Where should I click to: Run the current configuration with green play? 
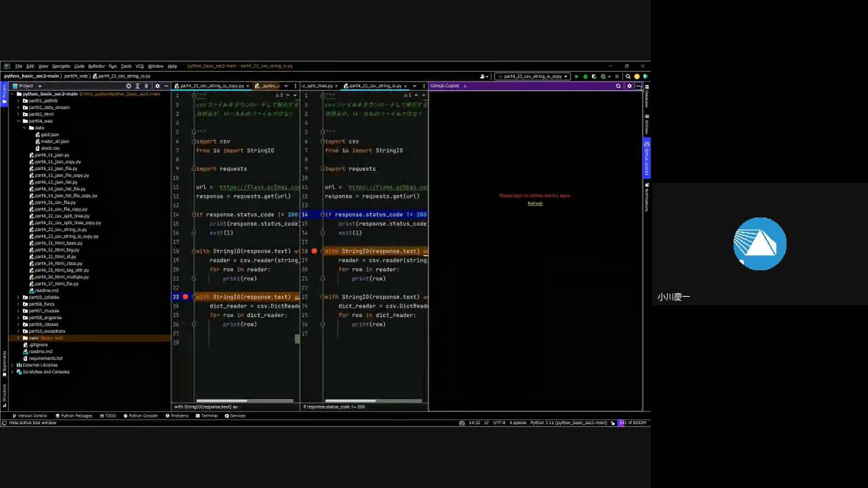click(x=576, y=77)
